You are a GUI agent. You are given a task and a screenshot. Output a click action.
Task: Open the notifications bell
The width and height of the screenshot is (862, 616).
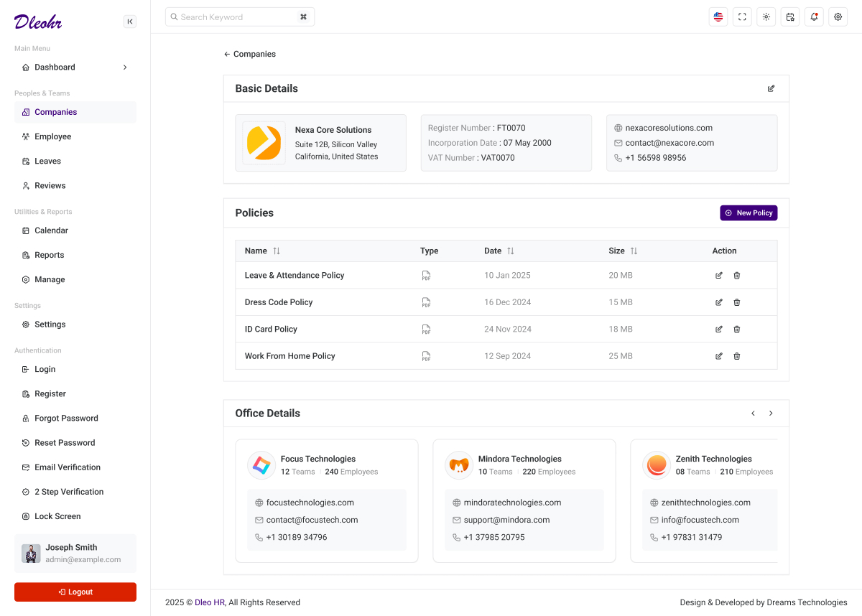coord(814,17)
